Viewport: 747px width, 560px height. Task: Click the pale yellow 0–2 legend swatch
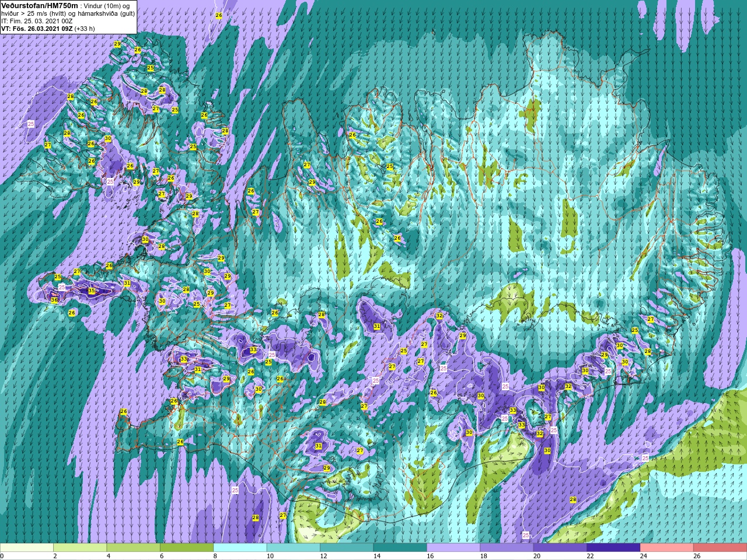27,548
